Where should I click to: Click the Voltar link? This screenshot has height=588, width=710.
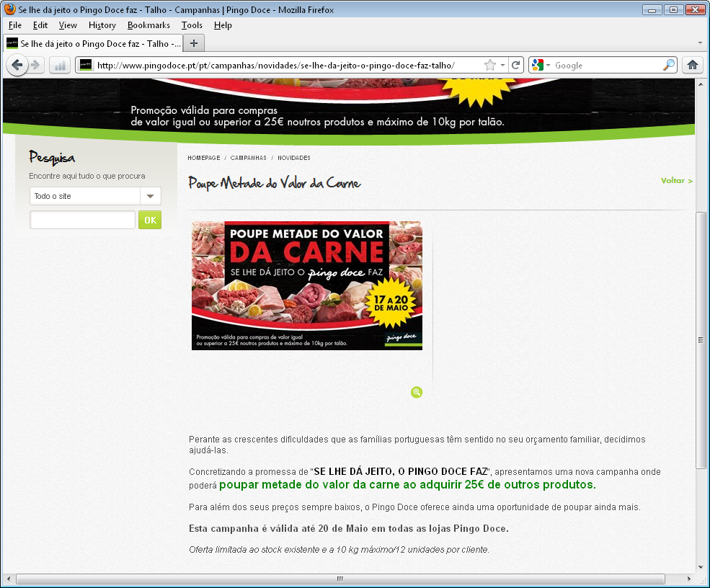pyautogui.click(x=677, y=181)
